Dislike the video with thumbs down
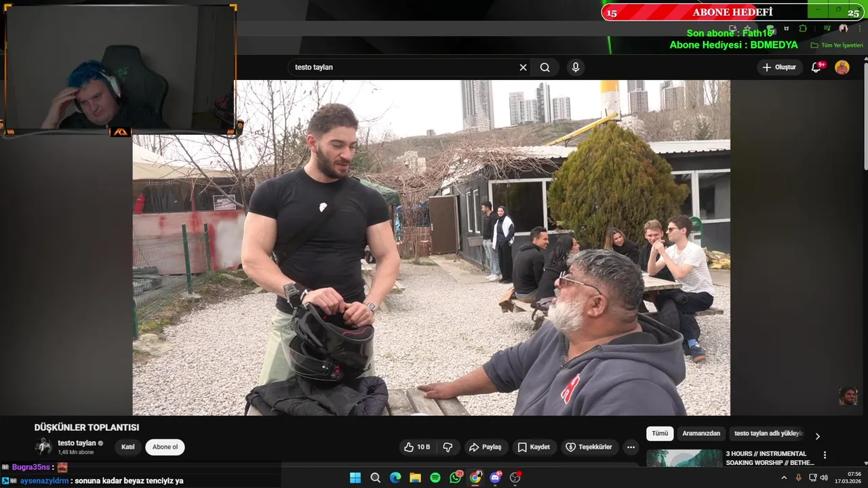 (448, 447)
